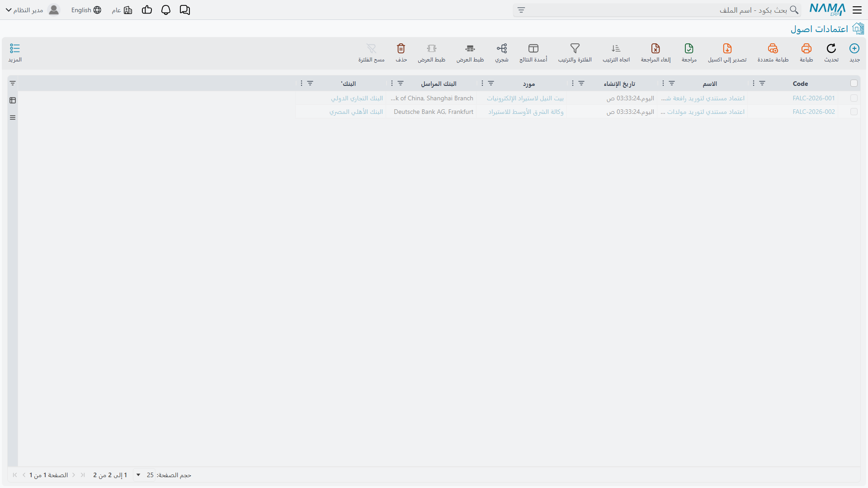Open البنك التجاري الدولي link
868x488 pixels.
[357, 98]
